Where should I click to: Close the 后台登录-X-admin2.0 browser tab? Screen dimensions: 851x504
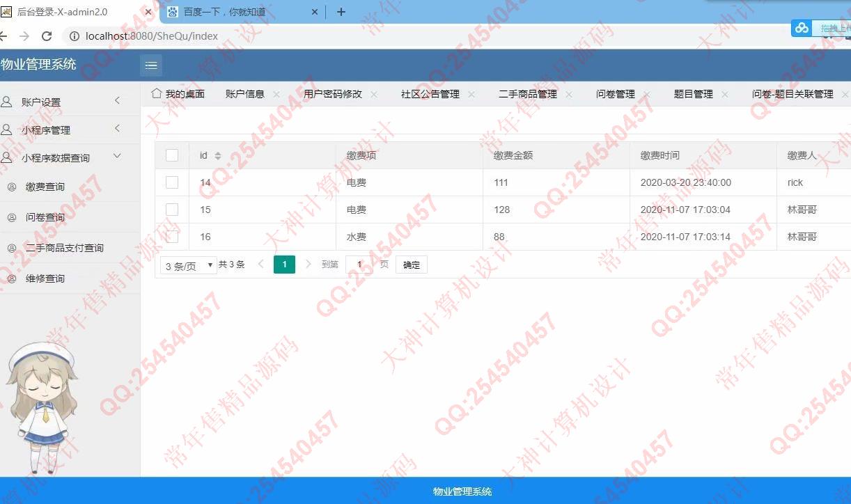coord(148,12)
